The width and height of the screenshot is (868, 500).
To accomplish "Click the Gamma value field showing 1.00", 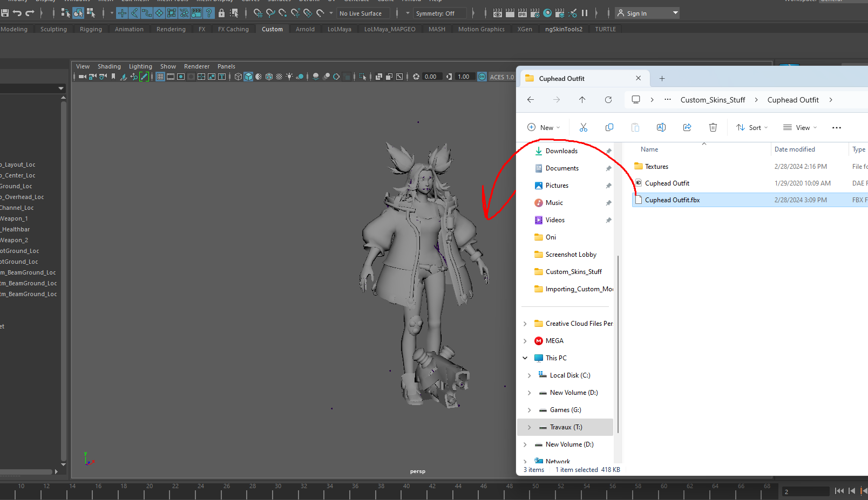I will pyautogui.click(x=464, y=77).
